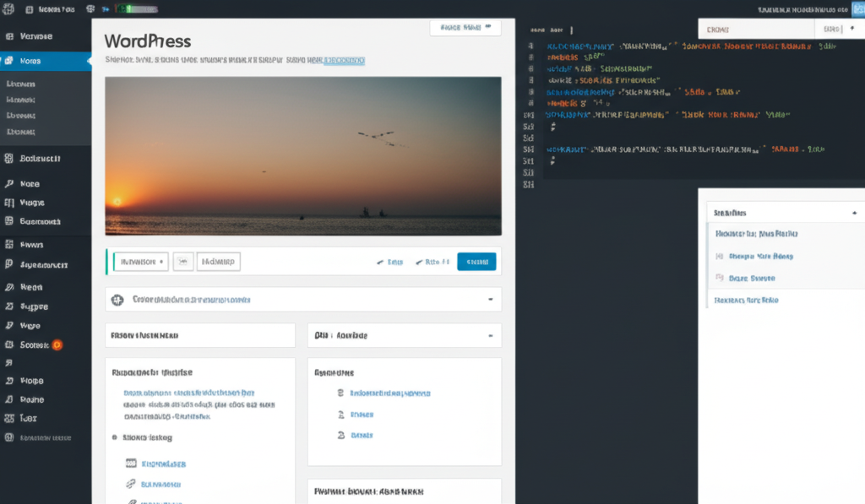Viewport: 865px width, 504px height.
Task: Click the collapse-menu icon at the sidebar bottom
Action: [x=8, y=437]
